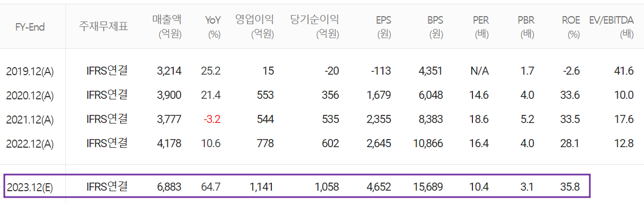Image resolution: width=644 pixels, height=203 pixels.
Task: Select the 주재무제표 column header
Action: pos(103,27)
